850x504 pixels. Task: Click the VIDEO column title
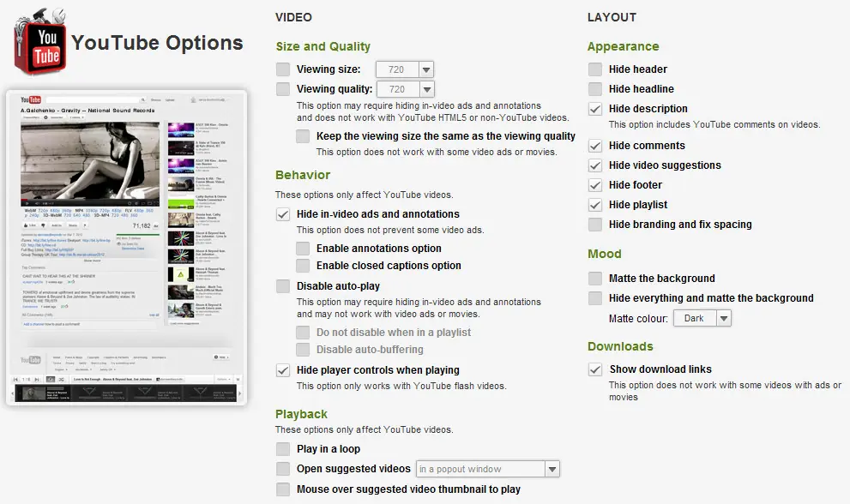(294, 17)
